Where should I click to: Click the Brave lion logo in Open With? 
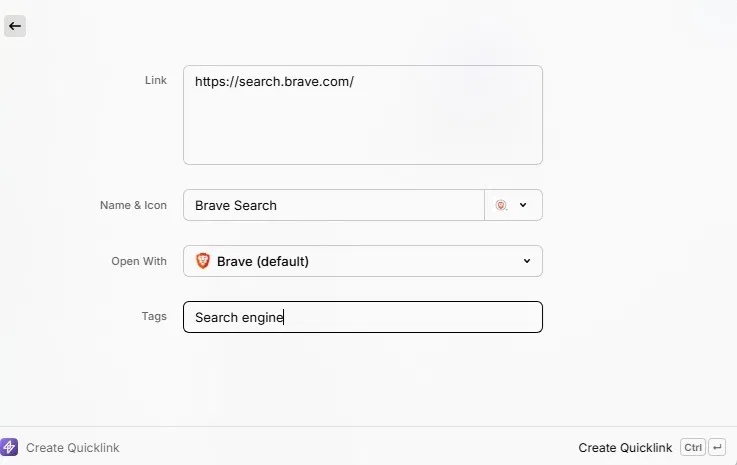pyautogui.click(x=203, y=261)
